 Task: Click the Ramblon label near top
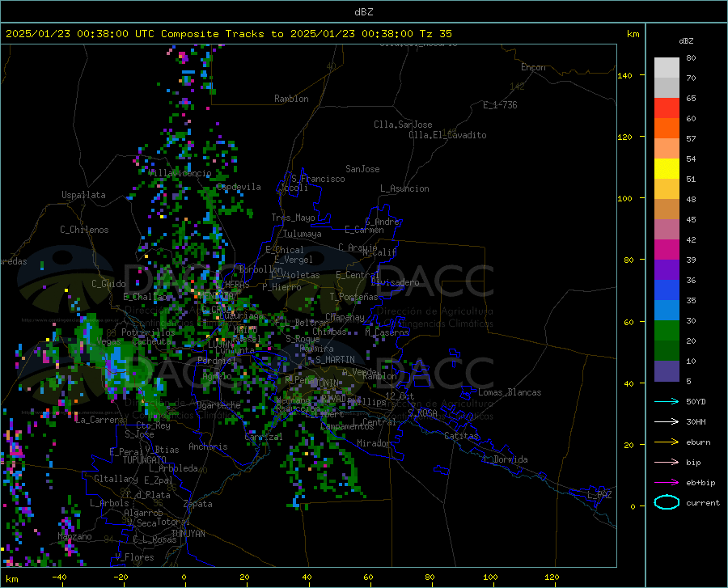(x=291, y=99)
